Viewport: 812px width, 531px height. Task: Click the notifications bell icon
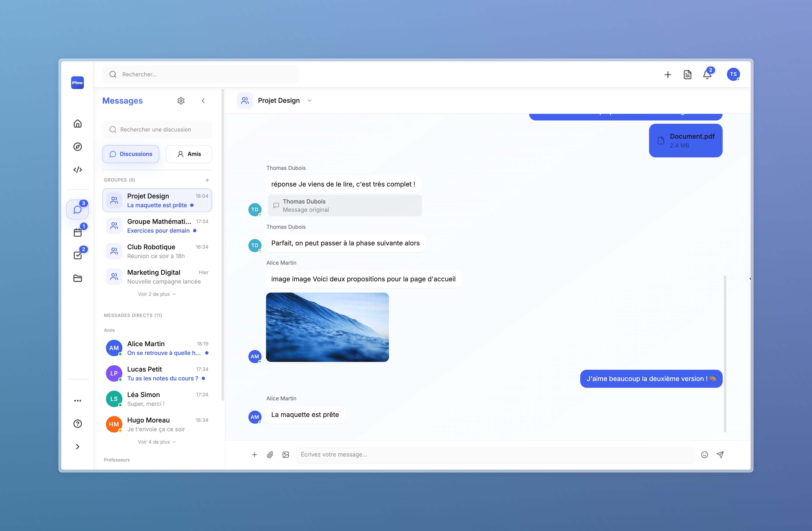coord(707,75)
